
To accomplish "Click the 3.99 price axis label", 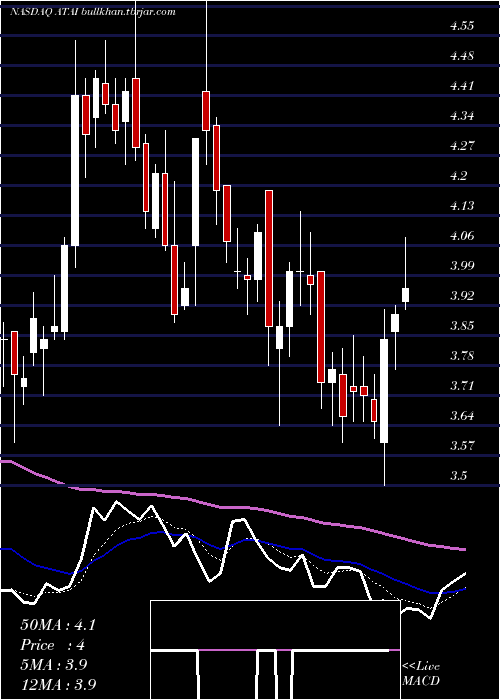I will pyautogui.click(x=461, y=266).
